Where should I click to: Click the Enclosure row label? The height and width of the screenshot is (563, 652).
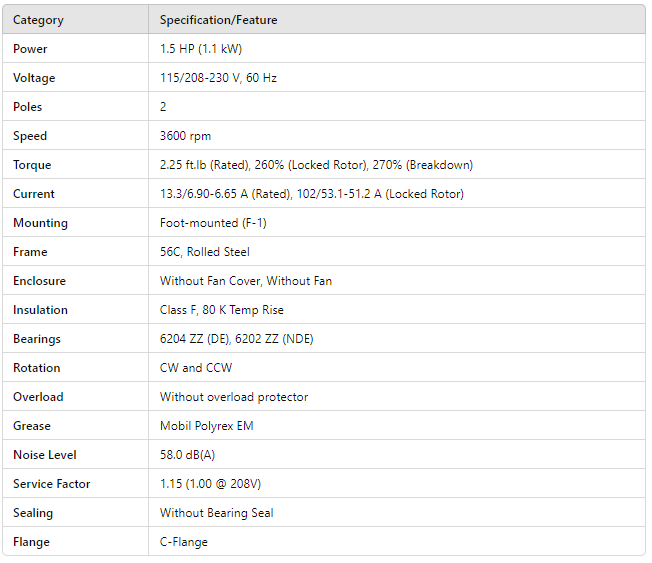(x=39, y=281)
